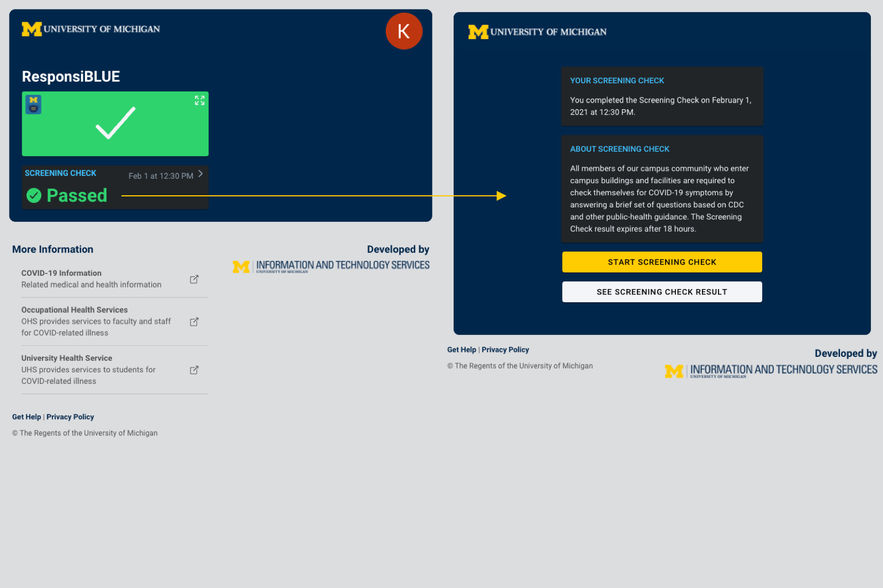Click the More Information heading
Screen dimensions: 883x588
point(53,249)
